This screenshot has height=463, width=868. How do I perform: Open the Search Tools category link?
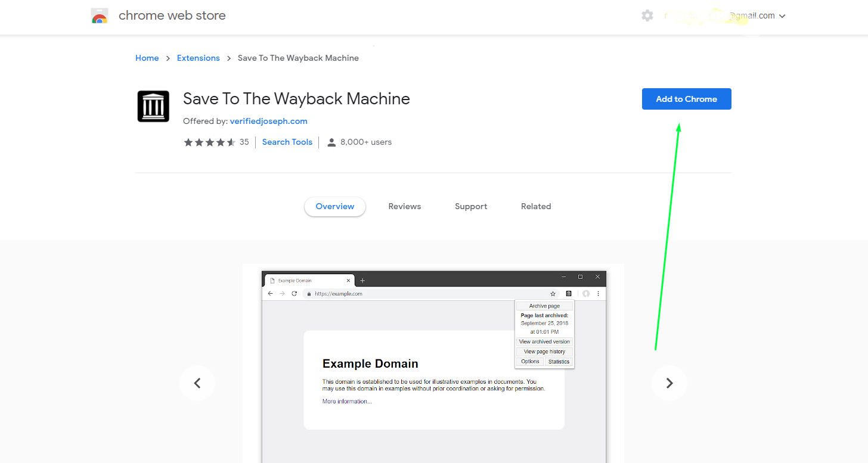(287, 142)
